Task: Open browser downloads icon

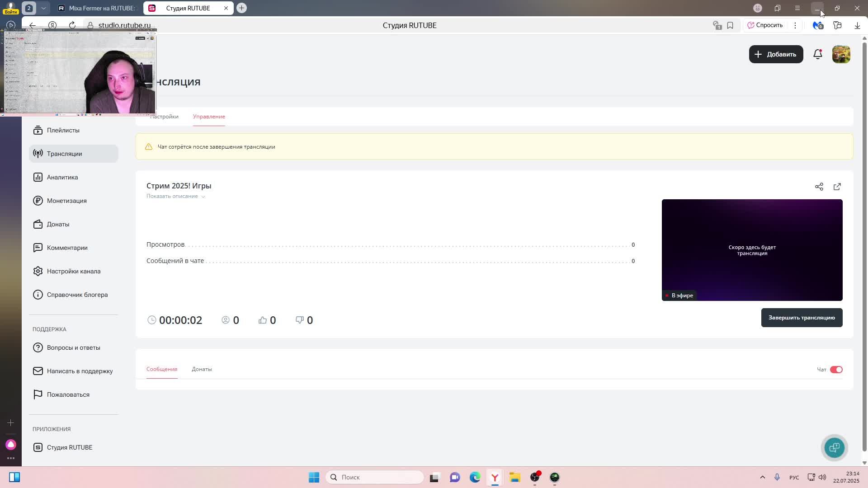Action: click(857, 25)
